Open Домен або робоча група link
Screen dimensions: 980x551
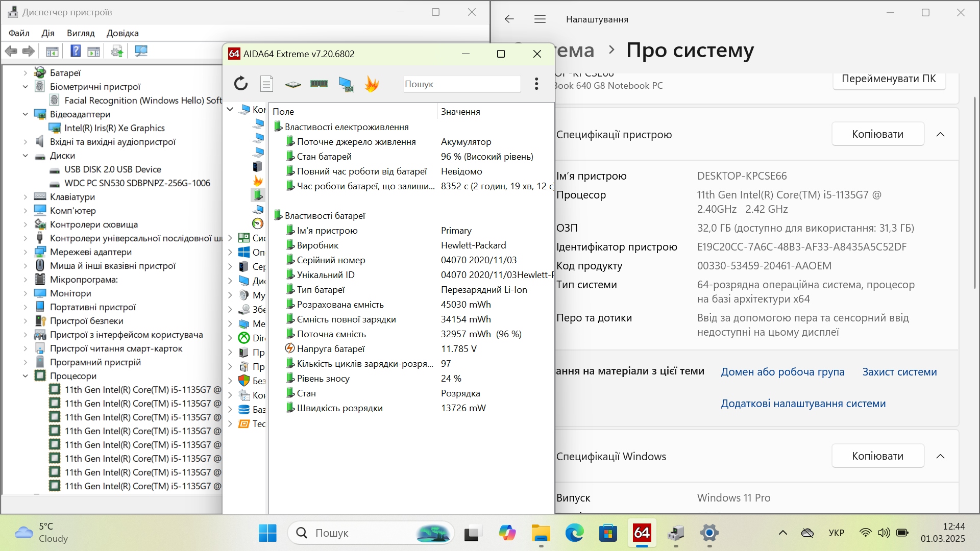click(x=782, y=372)
